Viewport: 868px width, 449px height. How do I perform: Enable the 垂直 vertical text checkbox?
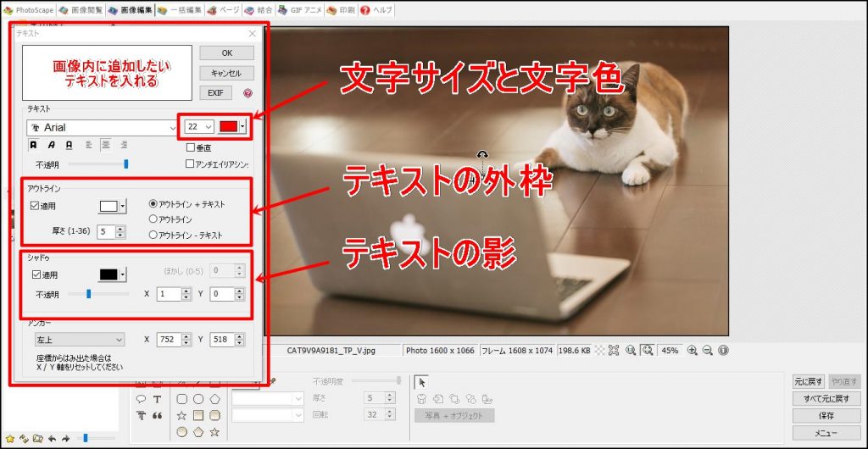coord(191,147)
